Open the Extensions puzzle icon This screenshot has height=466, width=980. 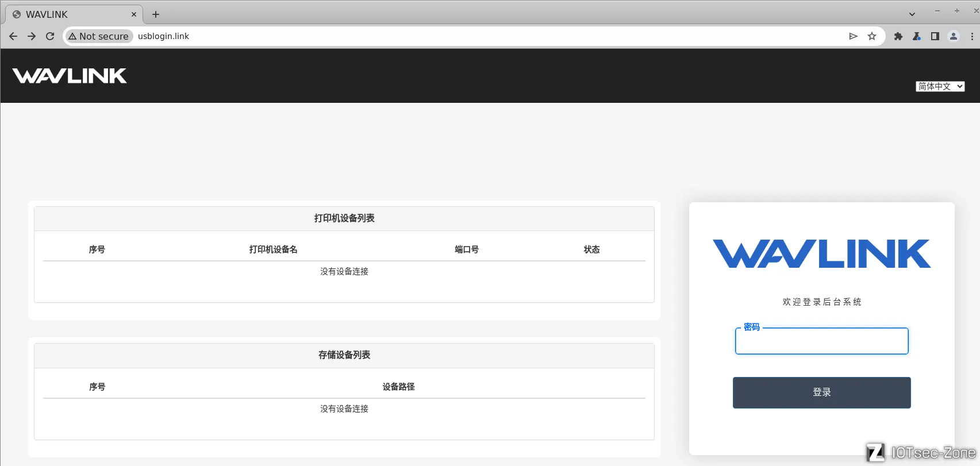tap(898, 36)
